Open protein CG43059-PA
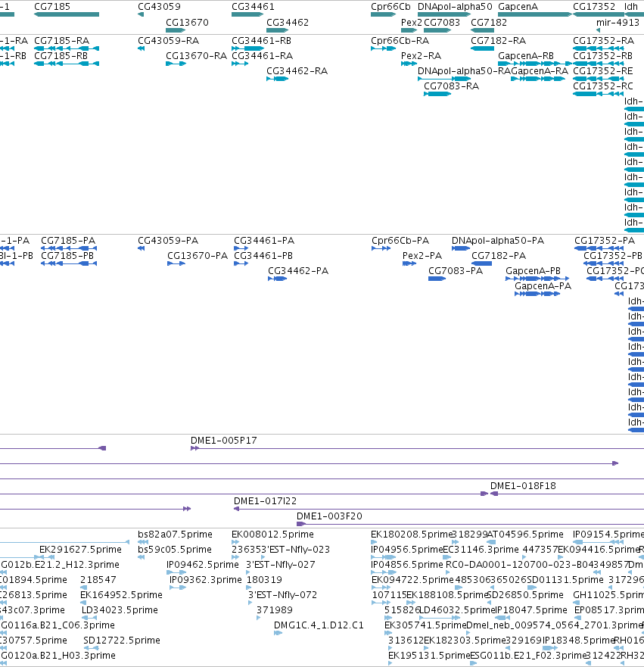Viewport: 644px width, 667px height. click(168, 241)
